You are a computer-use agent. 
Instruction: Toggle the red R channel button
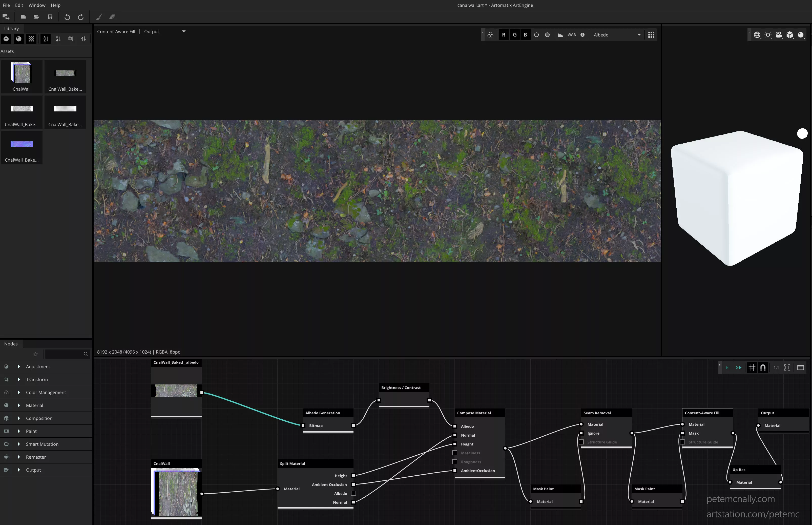pyautogui.click(x=503, y=35)
